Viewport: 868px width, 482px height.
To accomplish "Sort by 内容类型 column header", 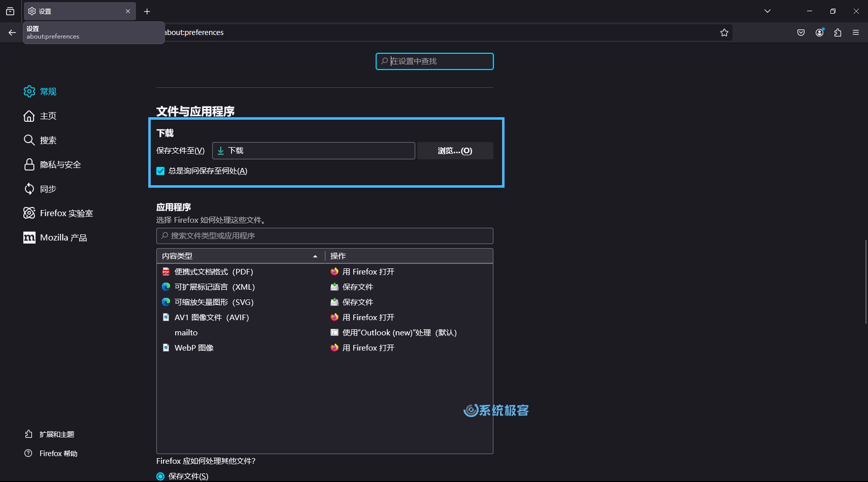I will (x=241, y=256).
